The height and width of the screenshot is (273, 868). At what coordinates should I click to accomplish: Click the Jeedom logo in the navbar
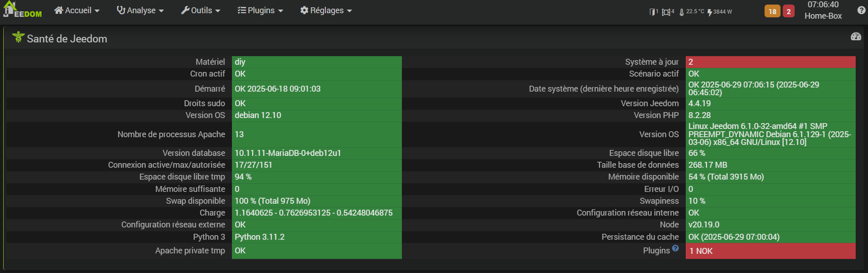pyautogui.click(x=22, y=10)
